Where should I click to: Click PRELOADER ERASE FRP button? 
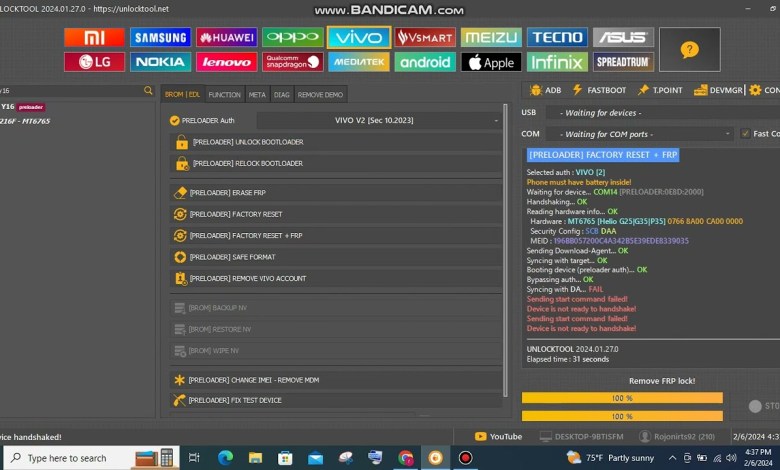[x=335, y=192]
